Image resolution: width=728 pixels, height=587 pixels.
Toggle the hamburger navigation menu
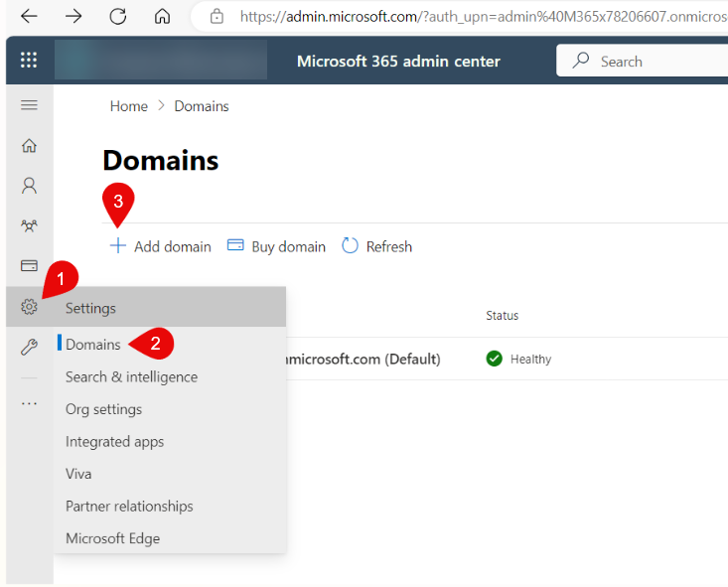(x=29, y=105)
